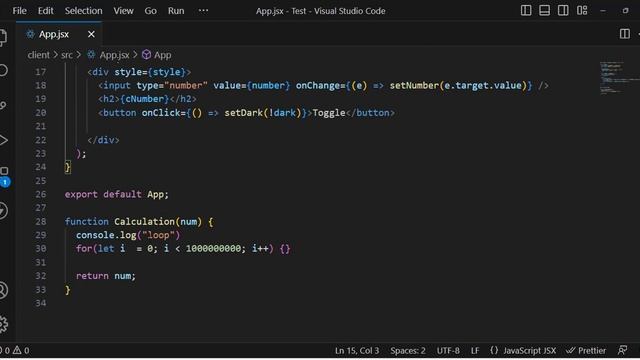Click setDark(!dark) in button onClick

click(x=262, y=113)
